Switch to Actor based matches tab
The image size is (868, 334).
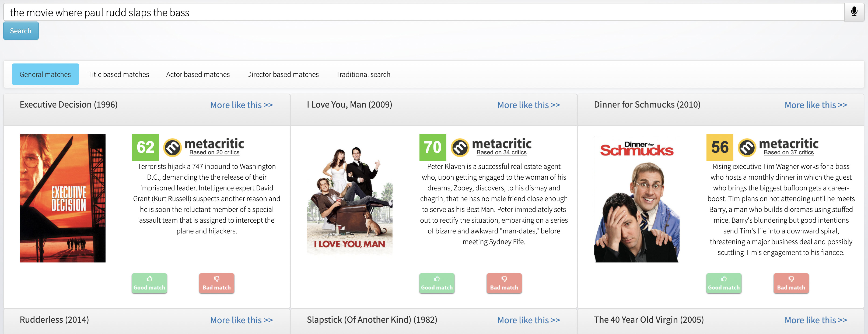click(x=198, y=74)
